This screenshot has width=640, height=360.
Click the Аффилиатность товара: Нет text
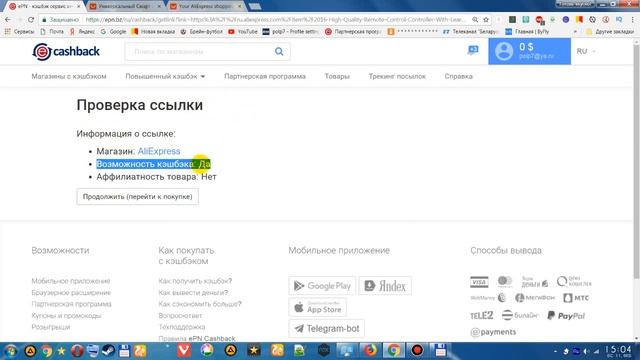pyautogui.click(x=156, y=177)
